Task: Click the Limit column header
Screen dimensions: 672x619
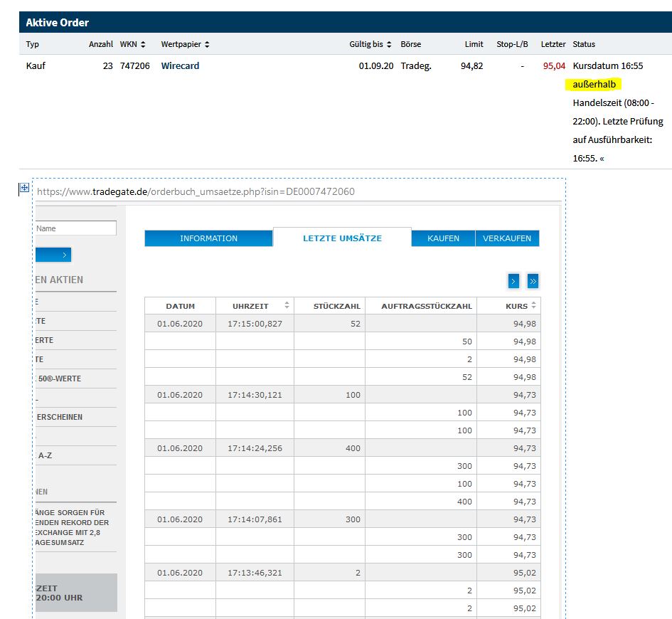Action: pyautogui.click(x=474, y=44)
